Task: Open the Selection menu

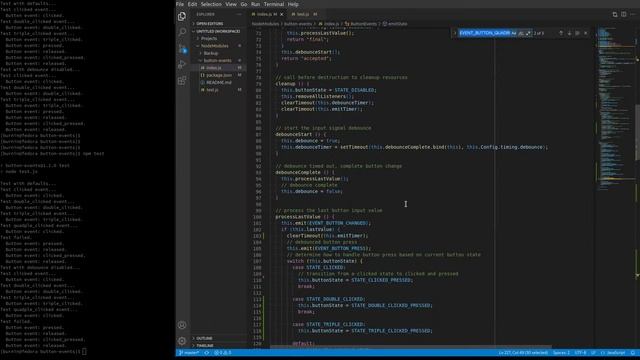Action: coord(211,4)
